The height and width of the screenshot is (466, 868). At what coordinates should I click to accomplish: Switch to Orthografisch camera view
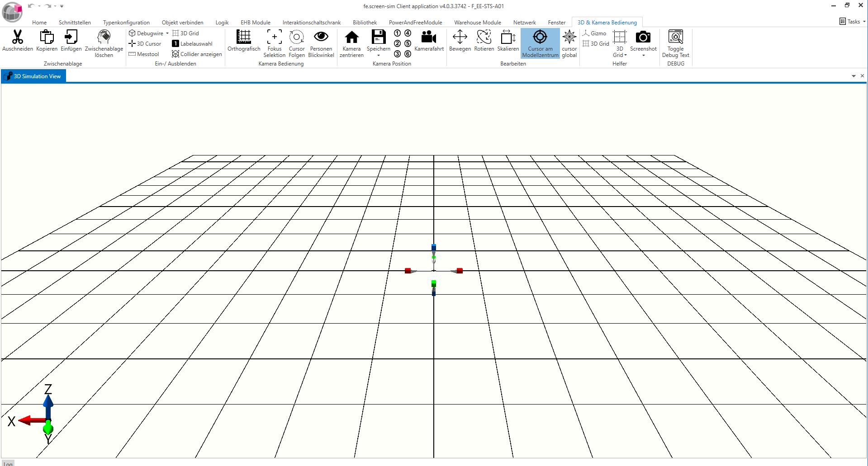[244, 41]
